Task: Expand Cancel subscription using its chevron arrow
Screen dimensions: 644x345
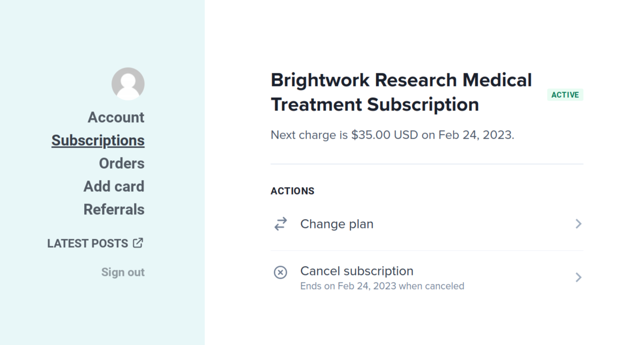Action: point(579,277)
